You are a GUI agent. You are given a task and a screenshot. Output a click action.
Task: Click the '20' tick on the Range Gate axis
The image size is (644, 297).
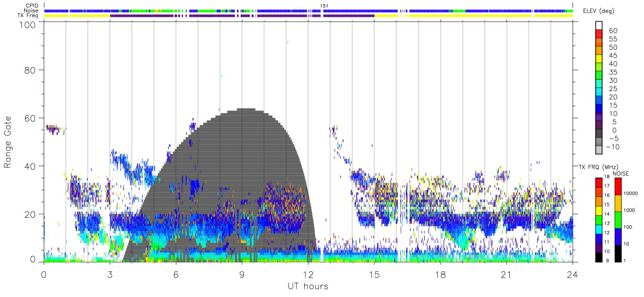[30, 214]
